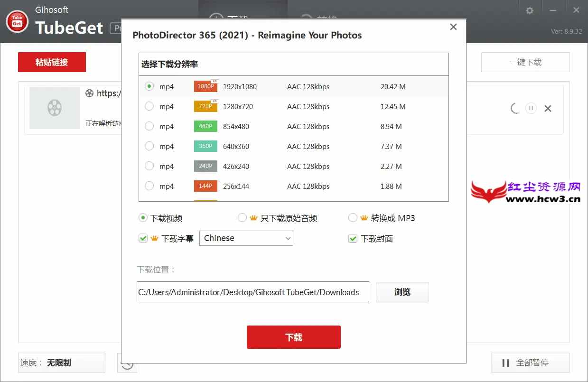Open the settings gear icon

(x=530, y=10)
